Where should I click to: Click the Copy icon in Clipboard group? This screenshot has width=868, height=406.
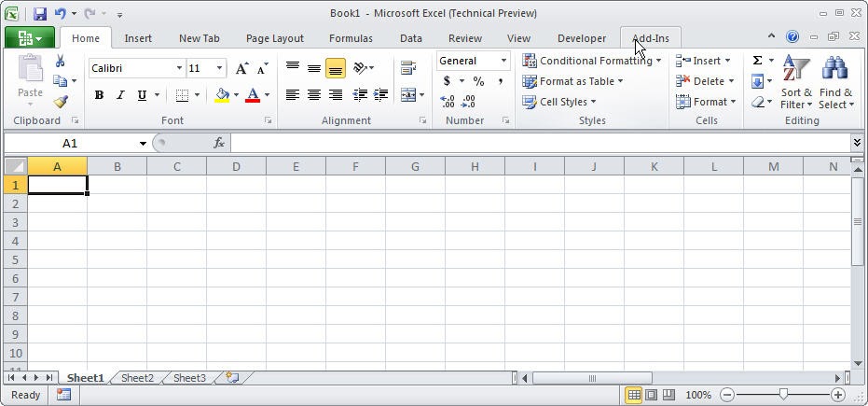(x=60, y=81)
